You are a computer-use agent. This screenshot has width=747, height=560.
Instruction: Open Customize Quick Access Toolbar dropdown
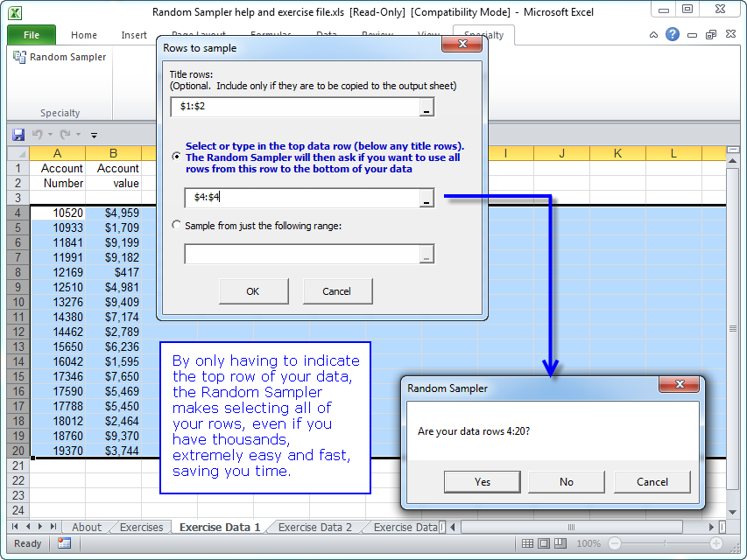click(94, 135)
